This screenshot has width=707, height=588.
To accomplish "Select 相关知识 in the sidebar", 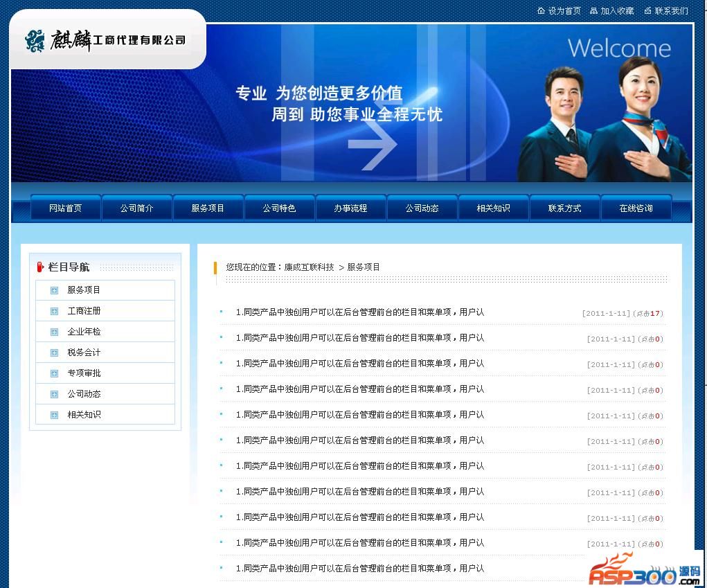I will coord(84,414).
